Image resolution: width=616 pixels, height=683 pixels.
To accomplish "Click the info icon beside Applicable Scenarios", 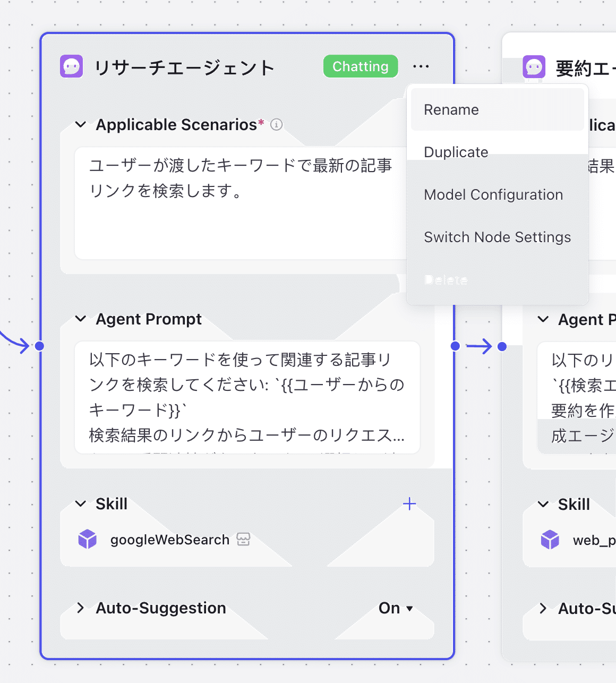I will (276, 125).
